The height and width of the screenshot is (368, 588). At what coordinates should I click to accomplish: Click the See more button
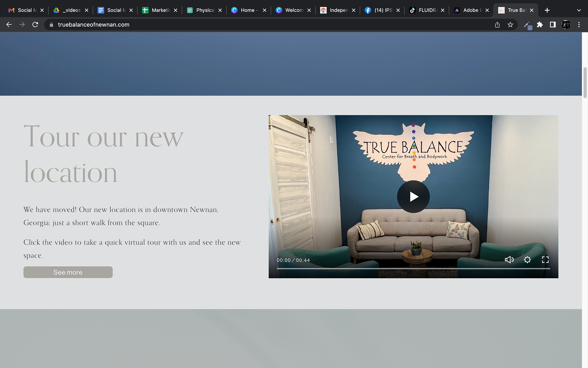pos(68,272)
